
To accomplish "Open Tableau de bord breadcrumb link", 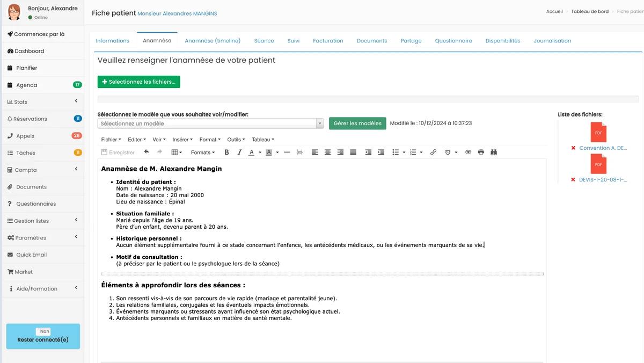I will (x=590, y=11).
